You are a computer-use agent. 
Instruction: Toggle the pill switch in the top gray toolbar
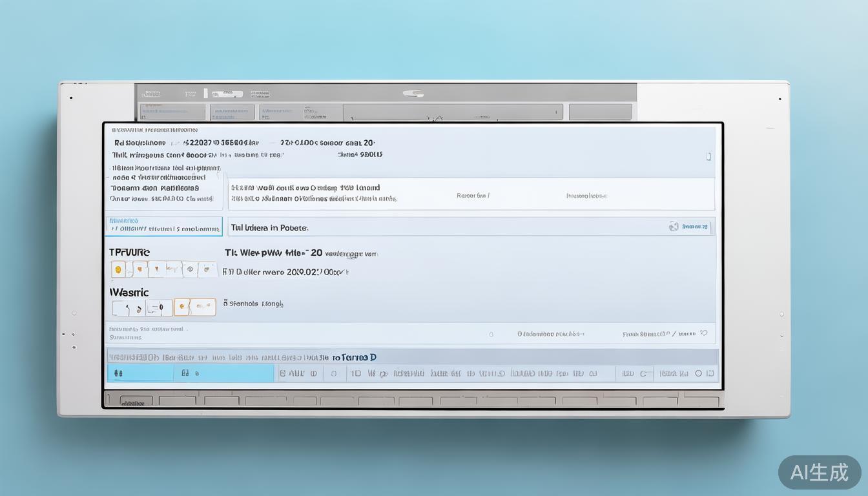[413, 94]
